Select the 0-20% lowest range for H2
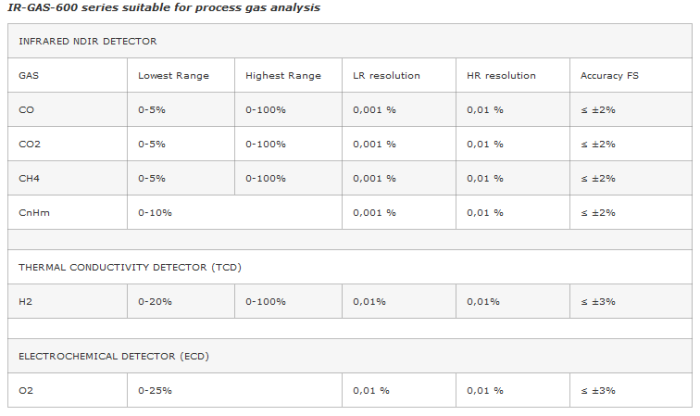 pos(155,301)
